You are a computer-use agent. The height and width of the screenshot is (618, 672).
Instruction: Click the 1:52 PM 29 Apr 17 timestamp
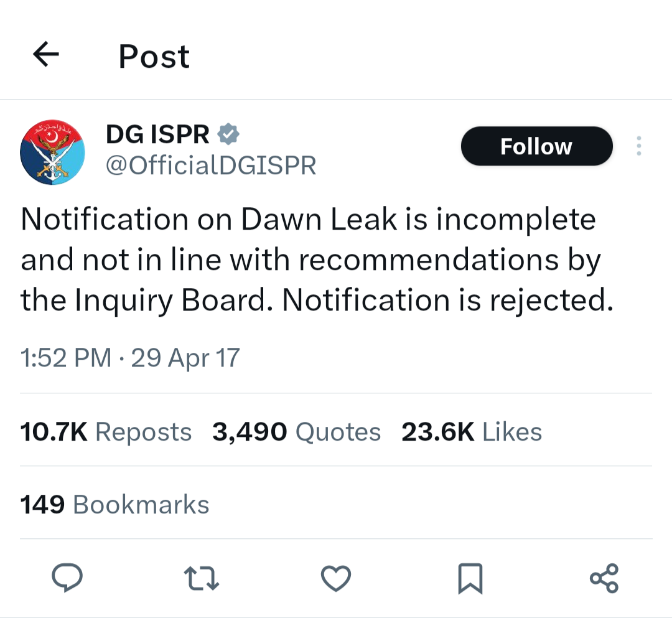tap(130, 358)
